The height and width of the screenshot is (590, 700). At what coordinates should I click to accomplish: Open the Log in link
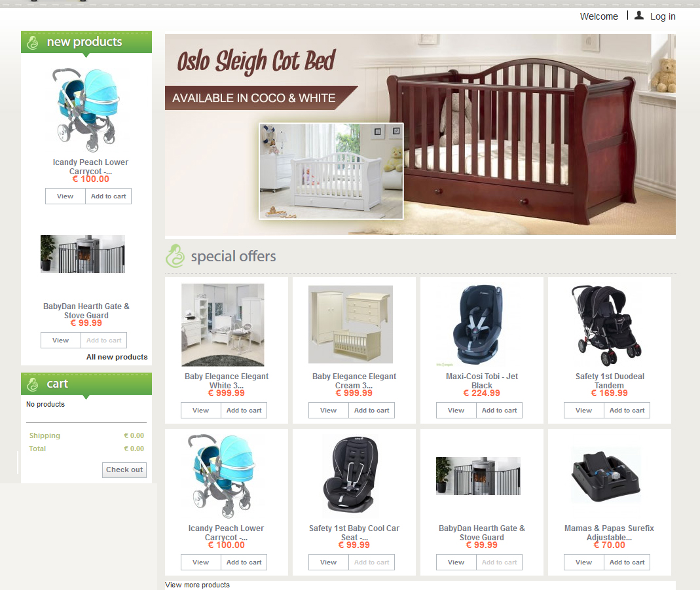663,16
